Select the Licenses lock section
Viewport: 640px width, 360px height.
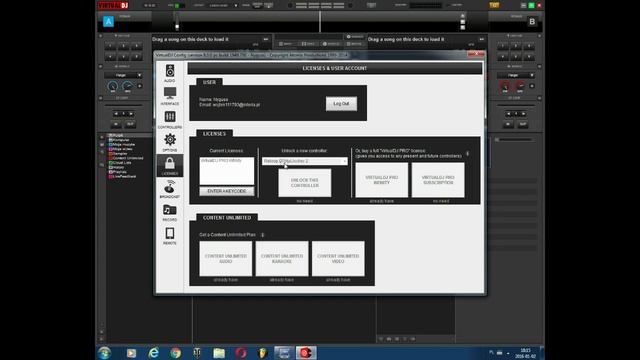click(170, 166)
